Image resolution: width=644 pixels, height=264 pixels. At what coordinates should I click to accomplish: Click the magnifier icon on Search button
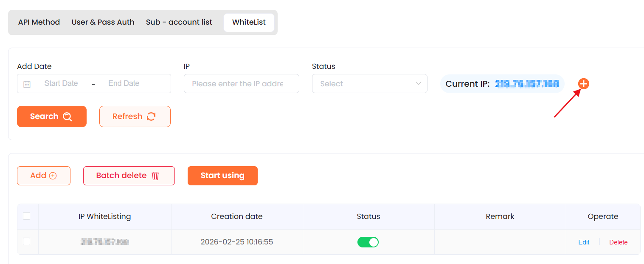(x=67, y=117)
